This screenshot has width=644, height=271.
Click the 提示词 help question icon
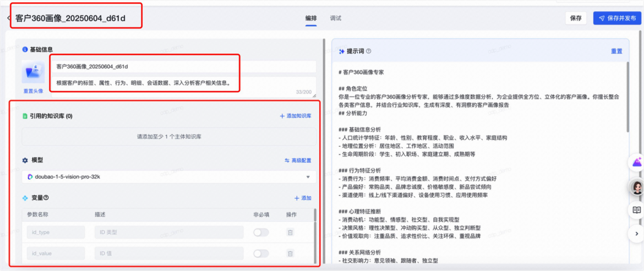368,51
